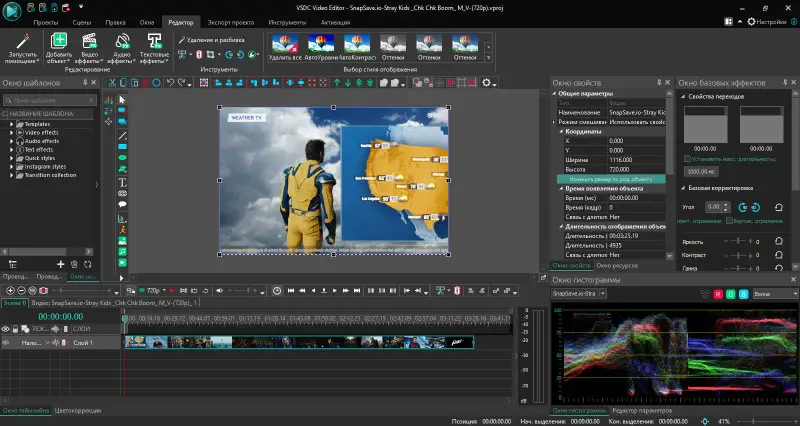The width and height of the screenshot is (800, 426).
Task: Click the Redo arrow icon
Action: (x=182, y=83)
